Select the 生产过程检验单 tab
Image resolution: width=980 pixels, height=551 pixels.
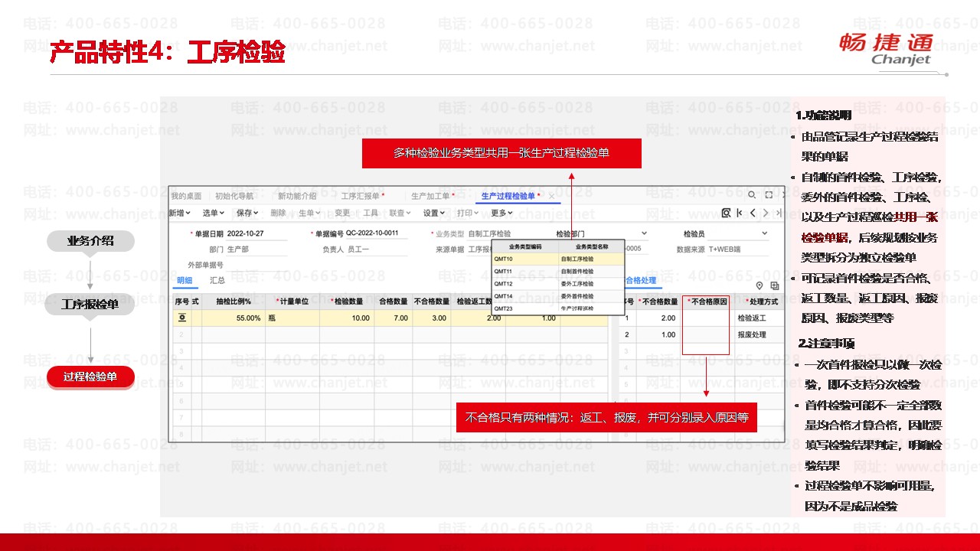pyautogui.click(x=509, y=196)
